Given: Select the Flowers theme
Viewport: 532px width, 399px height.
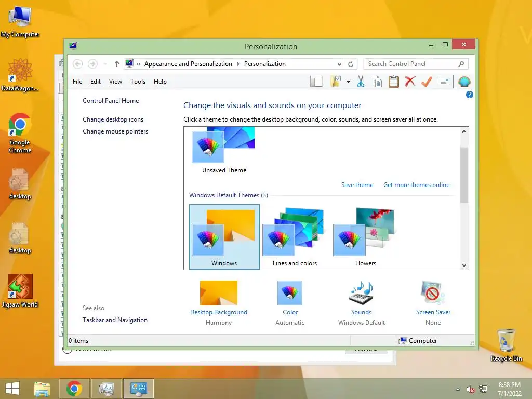Looking at the screenshot, I should pyautogui.click(x=365, y=237).
